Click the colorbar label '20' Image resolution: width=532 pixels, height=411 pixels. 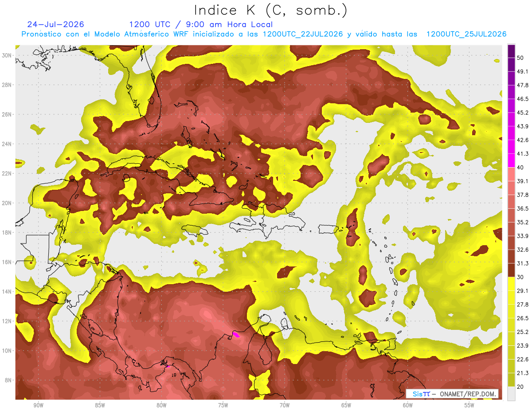click(521, 387)
